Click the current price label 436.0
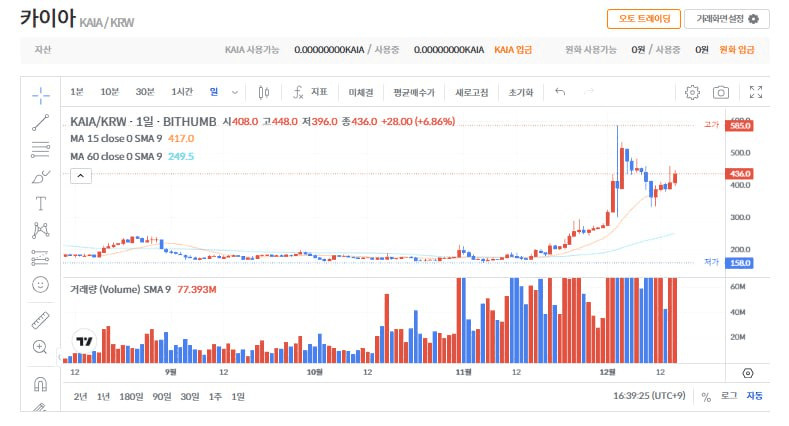The image size is (789, 426). tap(739, 174)
